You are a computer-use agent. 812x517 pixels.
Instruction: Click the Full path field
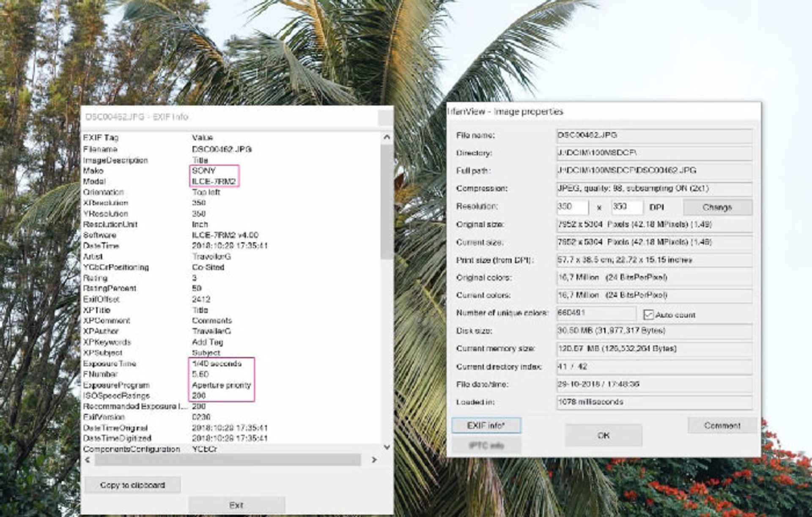(x=654, y=170)
